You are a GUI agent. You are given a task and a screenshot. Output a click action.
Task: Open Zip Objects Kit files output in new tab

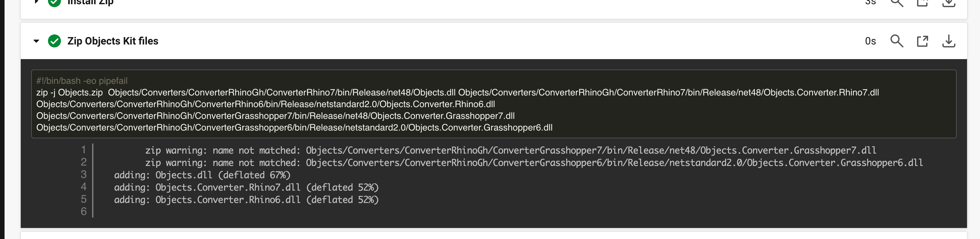tap(923, 41)
